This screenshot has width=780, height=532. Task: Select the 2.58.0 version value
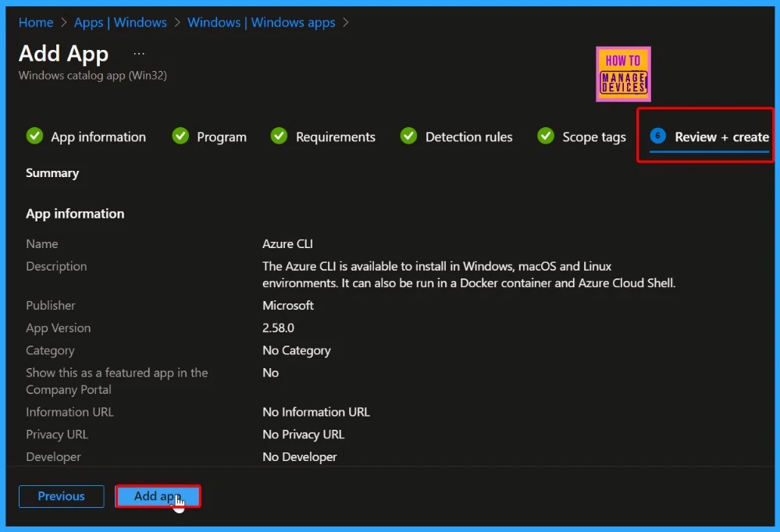(278, 328)
